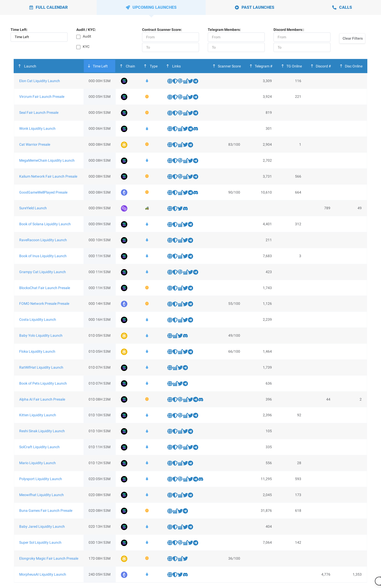Image resolution: width=381 pixels, height=588 pixels.
Task: Click the Clear Filters button
Action: [352, 38]
